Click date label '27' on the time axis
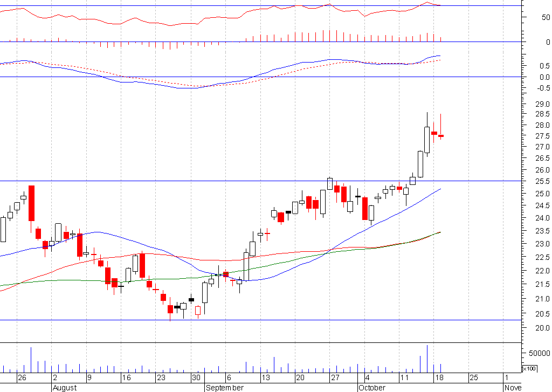Screen dimensions: 552x392 (335, 378)
